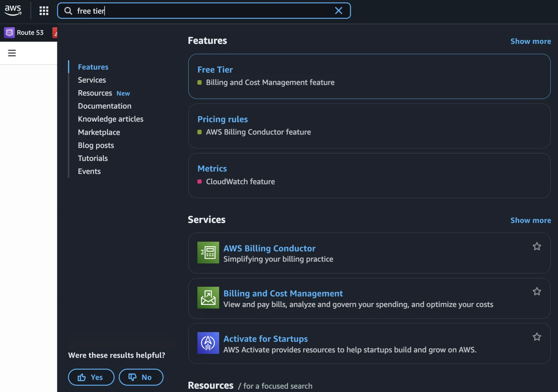558x392 pixels.
Task: Click into the 'free tier' search box
Action: [204, 11]
